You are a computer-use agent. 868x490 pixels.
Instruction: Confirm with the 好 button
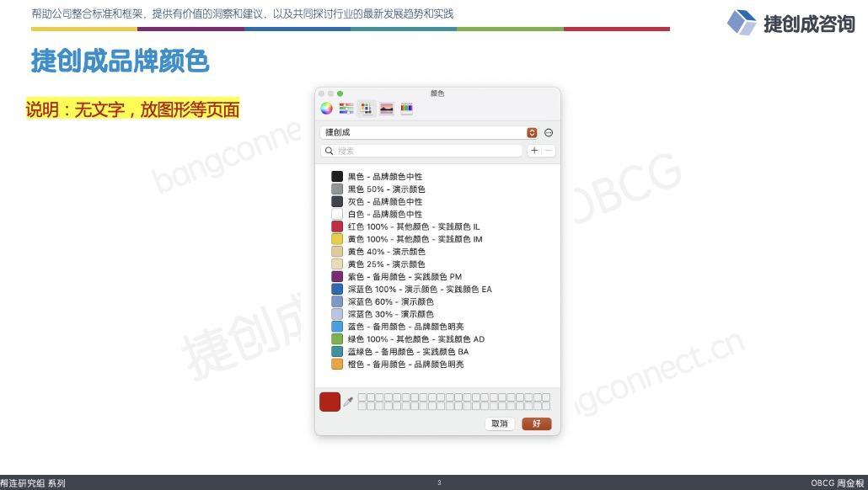(537, 423)
